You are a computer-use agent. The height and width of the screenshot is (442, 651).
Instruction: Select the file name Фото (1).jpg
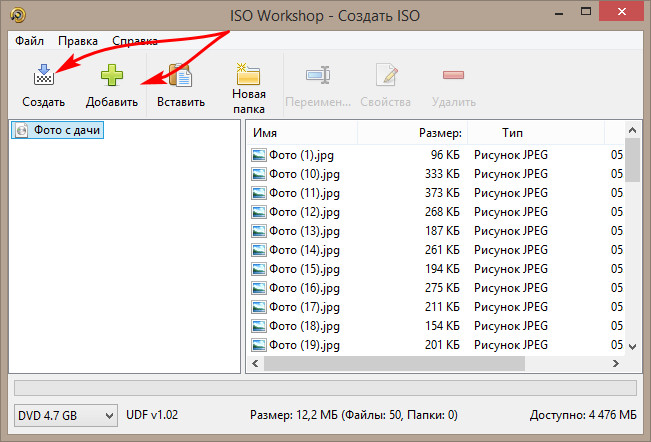pos(301,155)
